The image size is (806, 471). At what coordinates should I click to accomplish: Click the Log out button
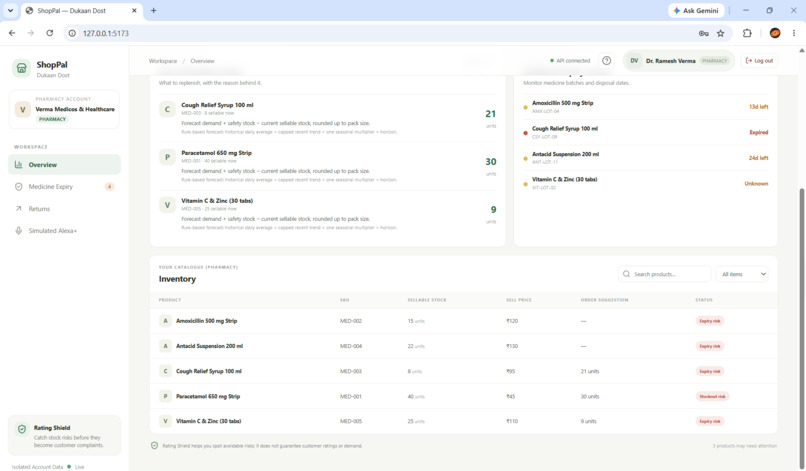[759, 61]
